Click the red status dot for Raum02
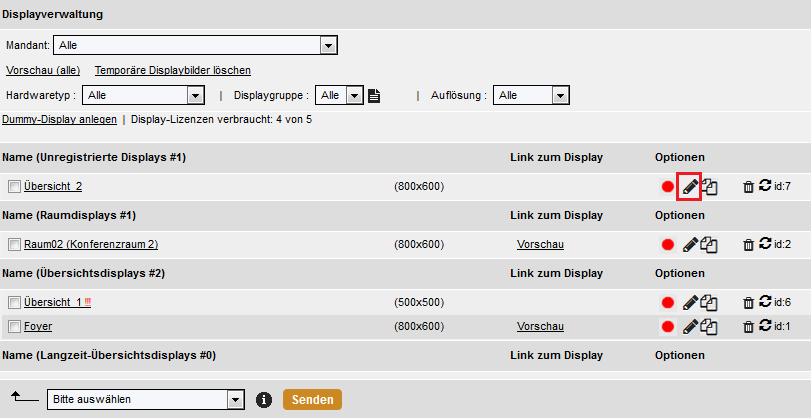Viewport: 811px width, 418px height. (668, 244)
